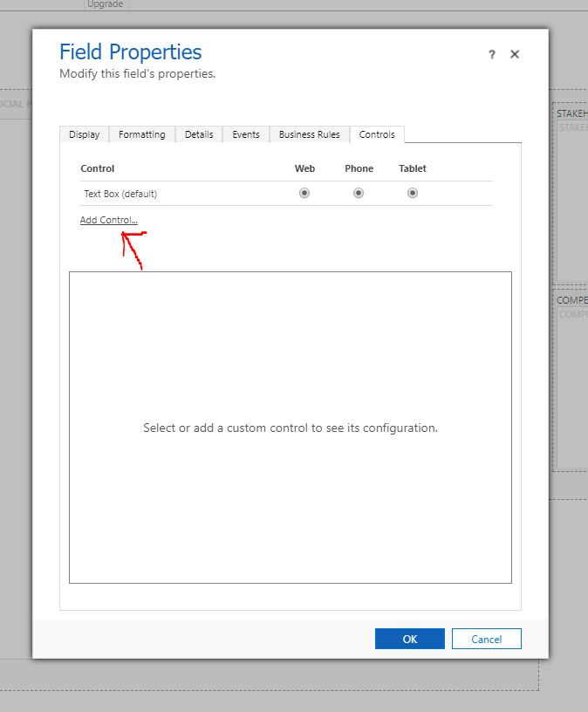Click the Control column header
588x712 pixels.
click(98, 168)
